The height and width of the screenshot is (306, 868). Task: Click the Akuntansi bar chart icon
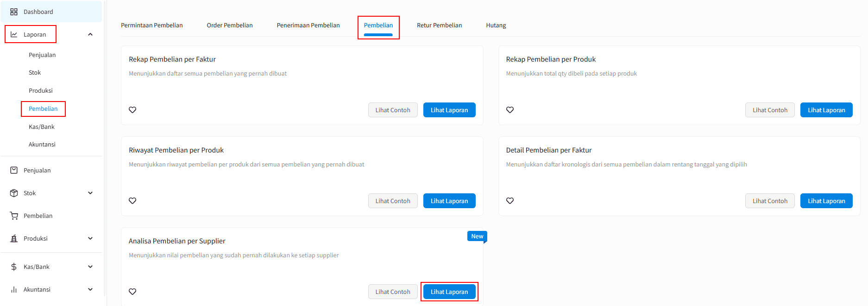(14, 289)
